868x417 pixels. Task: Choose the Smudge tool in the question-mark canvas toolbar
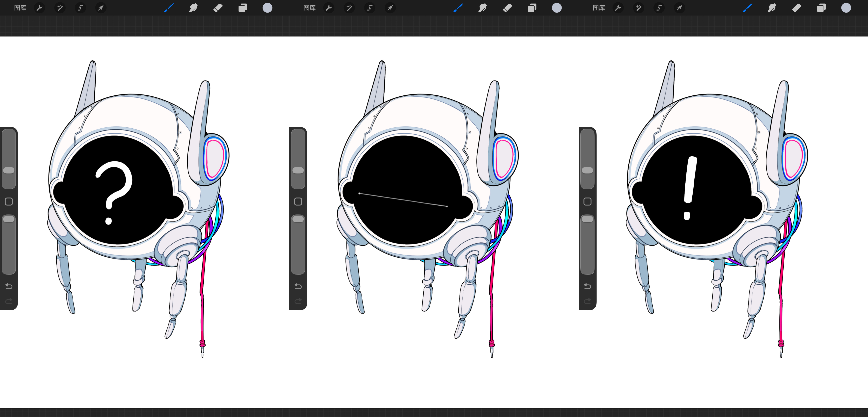(193, 8)
